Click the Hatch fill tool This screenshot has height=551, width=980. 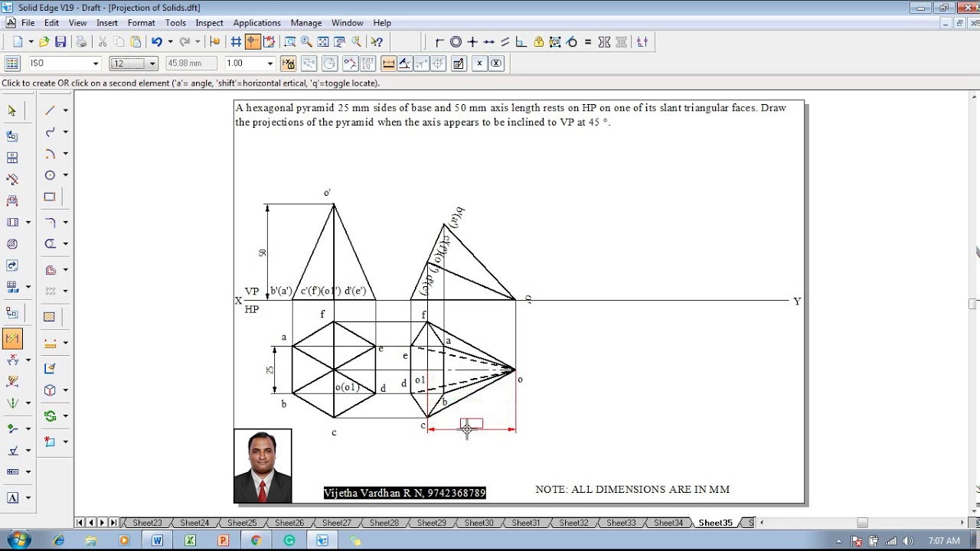(50, 317)
